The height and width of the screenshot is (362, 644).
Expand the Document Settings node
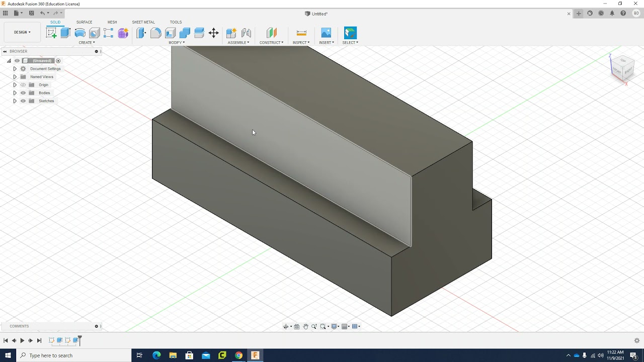[x=15, y=69]
